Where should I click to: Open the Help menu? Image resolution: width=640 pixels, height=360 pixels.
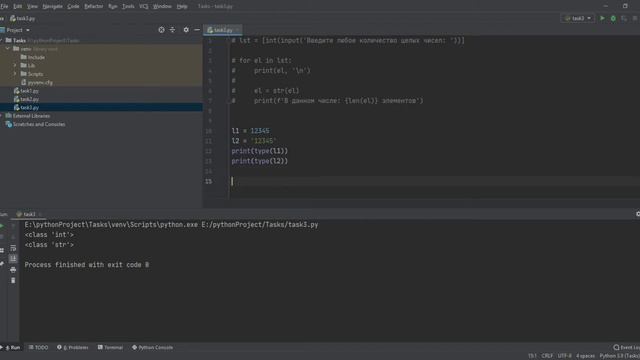(182, 7)
